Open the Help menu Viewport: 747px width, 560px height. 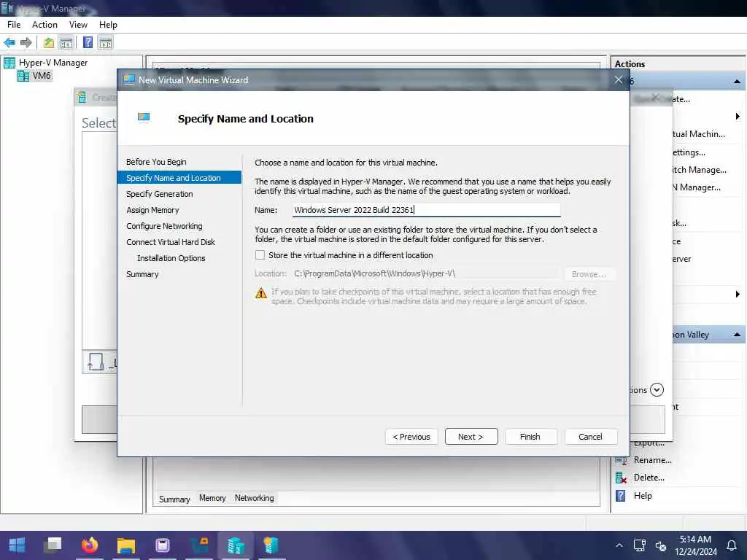pyautogui.click(x=108, y=25)
